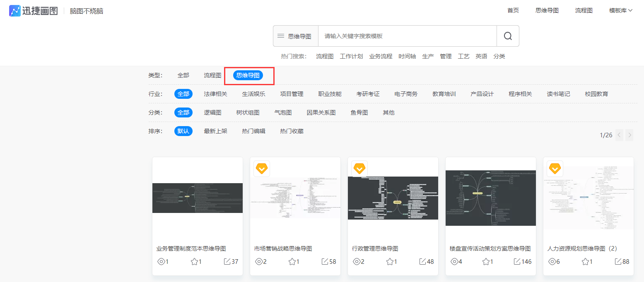644x282 pixels.
Task: Filter industry by 考研考证
Action: click(368, 94)
